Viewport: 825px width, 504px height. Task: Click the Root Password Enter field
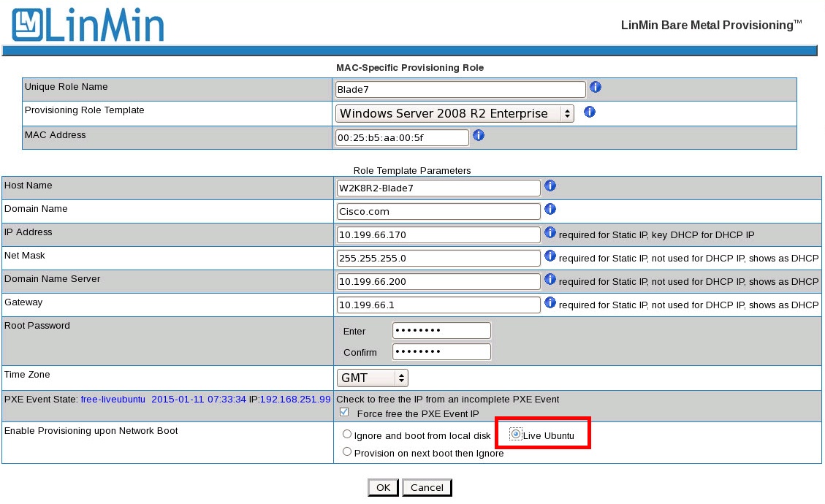pyautogui.click(x=441, y=330)
